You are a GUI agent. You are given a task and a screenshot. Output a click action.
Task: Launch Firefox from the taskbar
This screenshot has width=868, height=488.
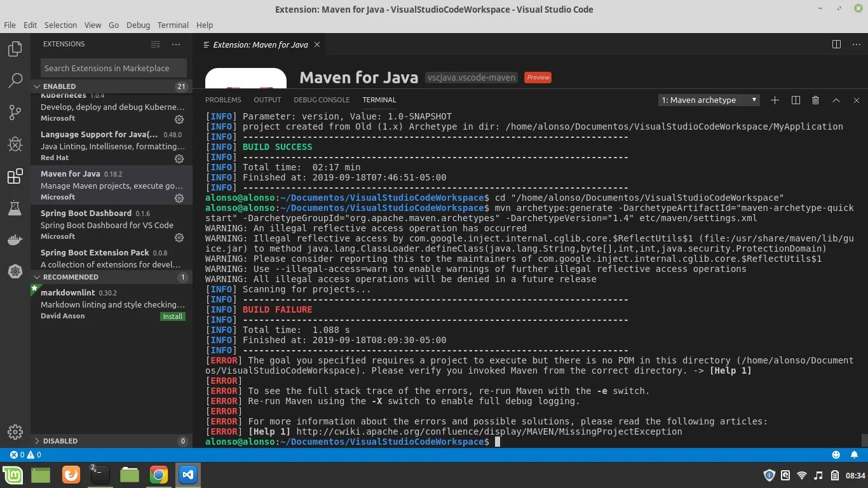coord(71,475)
